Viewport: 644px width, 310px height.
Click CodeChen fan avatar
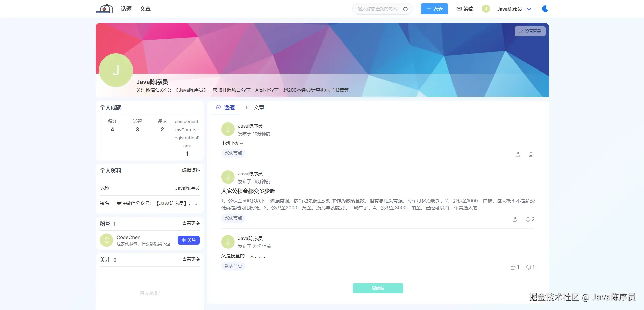click(x=107, y=240)
